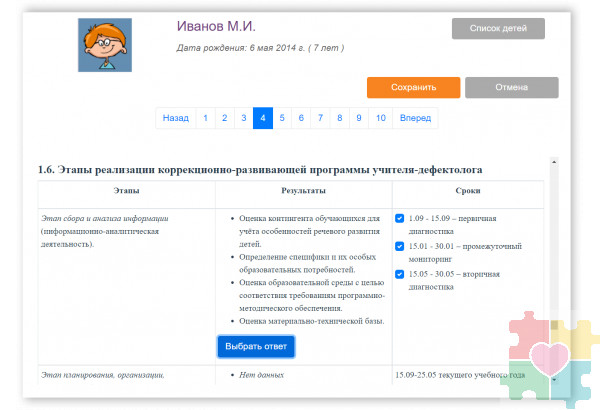
Task: Uncheck the первичная диагностика checkbox
Action: point(400,217)
